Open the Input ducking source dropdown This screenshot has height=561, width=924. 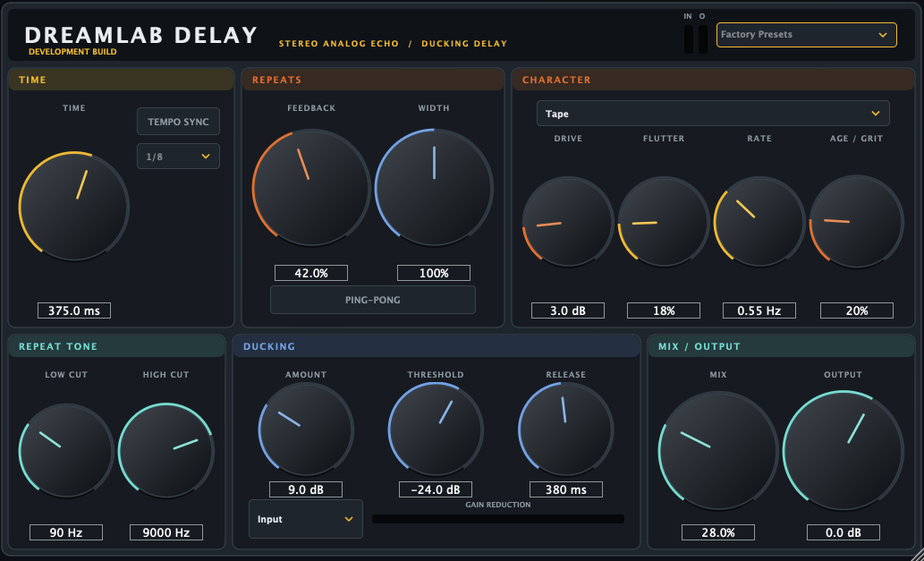pyautogui.click(x=306, y=519)
